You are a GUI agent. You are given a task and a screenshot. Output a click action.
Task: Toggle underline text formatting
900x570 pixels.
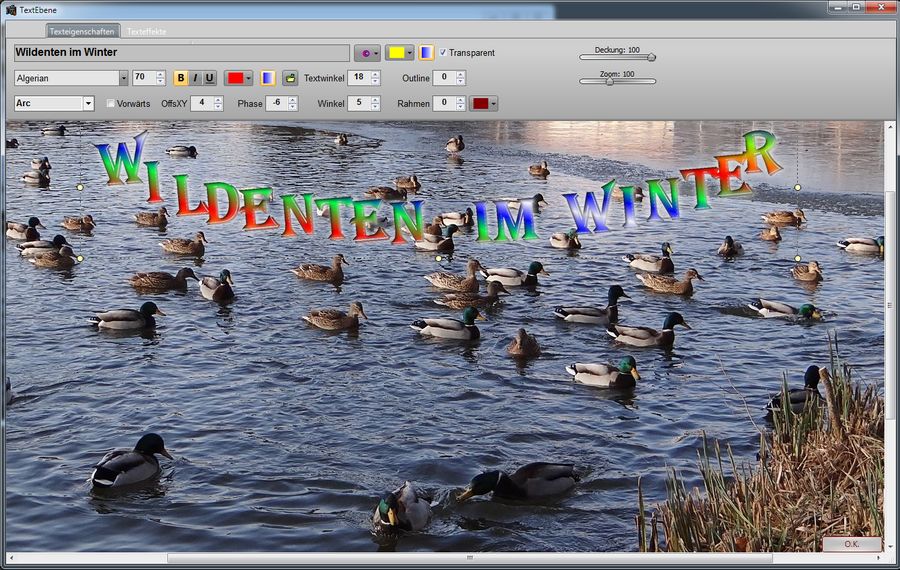(209, 78)
